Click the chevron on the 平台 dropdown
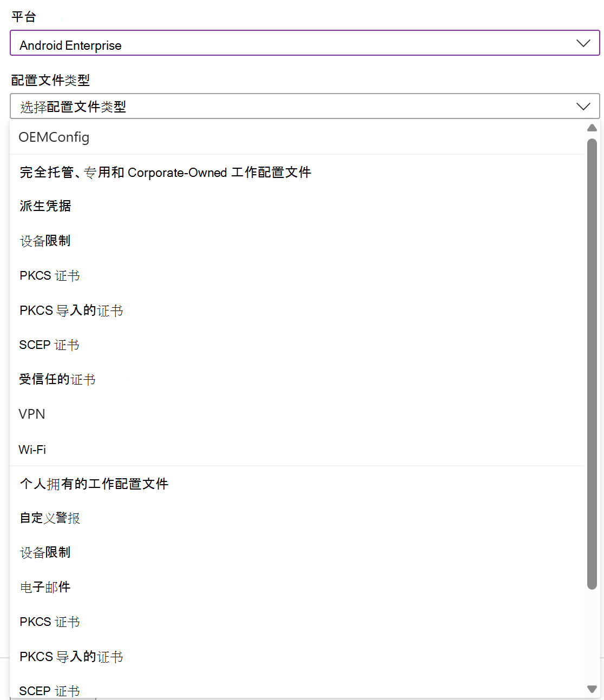Image resolution: width=604 pixels, height=700 pixels. (x=583, y=43)
